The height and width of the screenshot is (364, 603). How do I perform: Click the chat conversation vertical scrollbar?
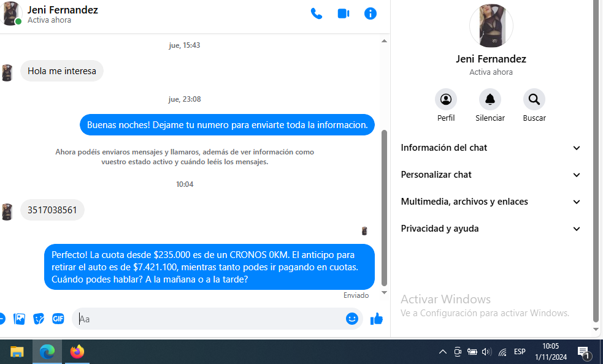coord(385,208)
